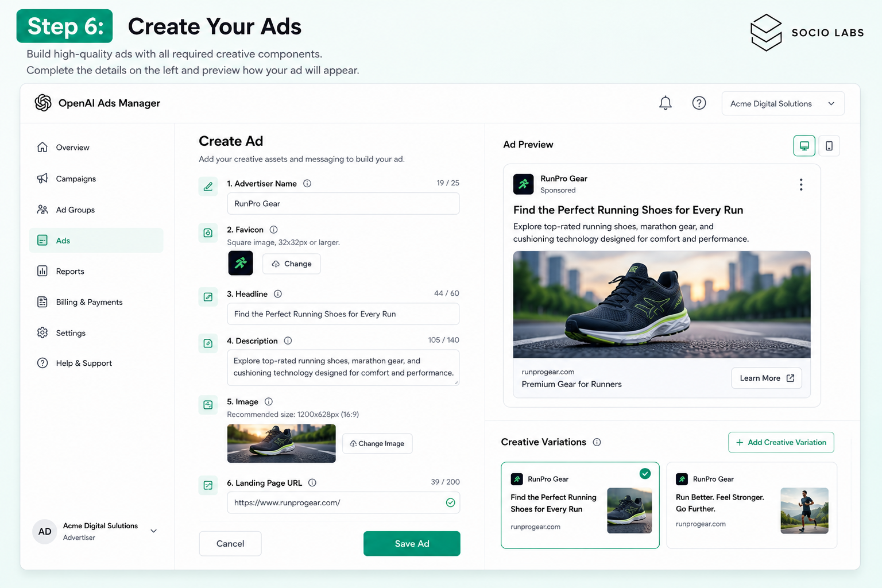Click Learn More in the ad preview
Image resolution: width=882 pixels, height=588 pixels.
click(x=767, y=378)
